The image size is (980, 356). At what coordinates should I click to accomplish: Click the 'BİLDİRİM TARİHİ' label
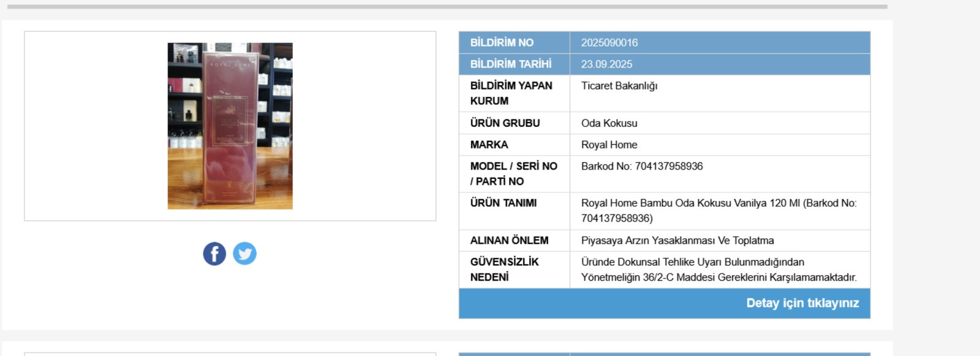pyautogui.click(x=511, y=64)
